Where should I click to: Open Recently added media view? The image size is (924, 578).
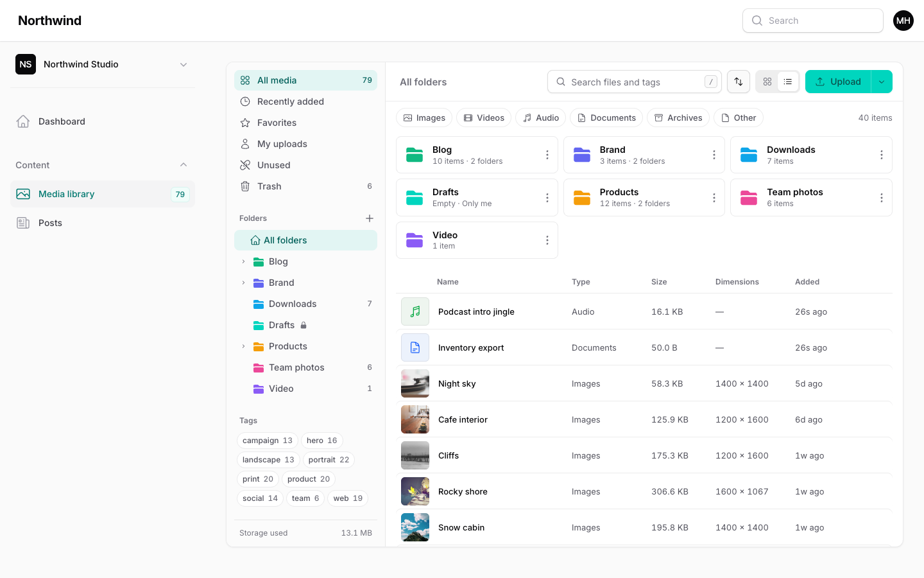305,101
